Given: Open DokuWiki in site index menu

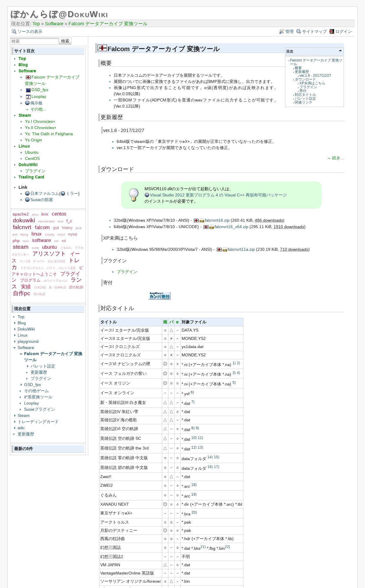Looking at the screenshot, I should pos(28,165).
